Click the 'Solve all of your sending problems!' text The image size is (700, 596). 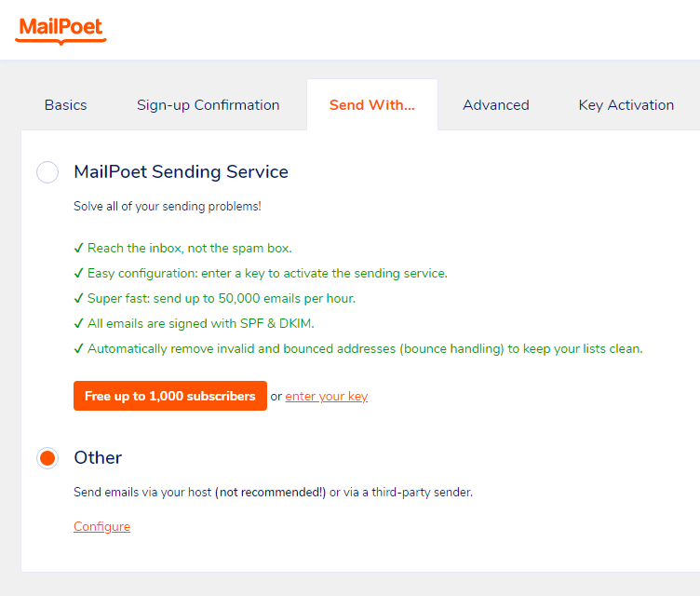[x=167, y=207]
